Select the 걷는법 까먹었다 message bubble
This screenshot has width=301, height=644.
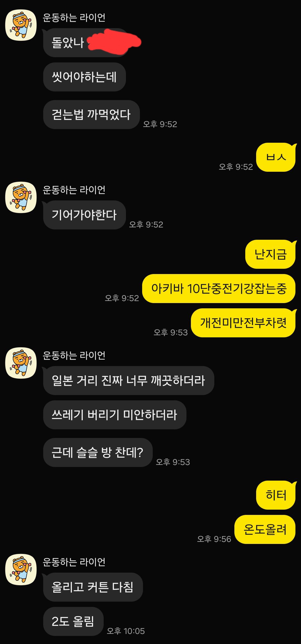click(91, 115)
